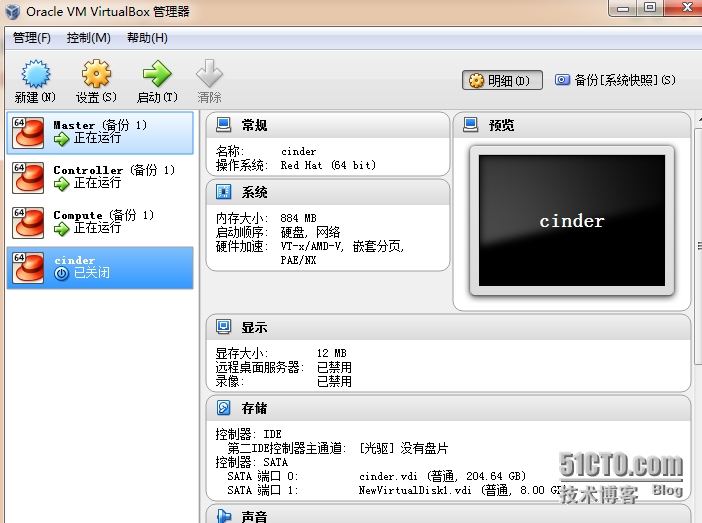Viewport: 702px width, 523px height.
Task: Select the Compute (备份 1) VM entry
Action: (x=100, y=223)
